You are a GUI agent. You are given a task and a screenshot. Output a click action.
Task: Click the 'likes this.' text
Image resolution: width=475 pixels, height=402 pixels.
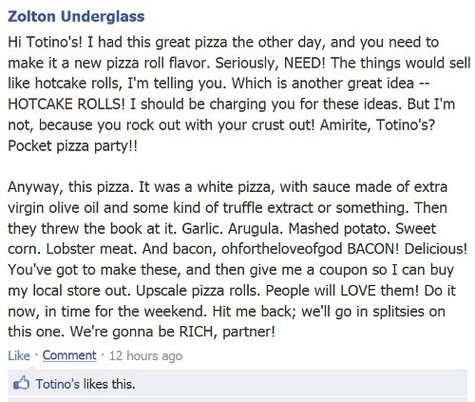[109, 384]
